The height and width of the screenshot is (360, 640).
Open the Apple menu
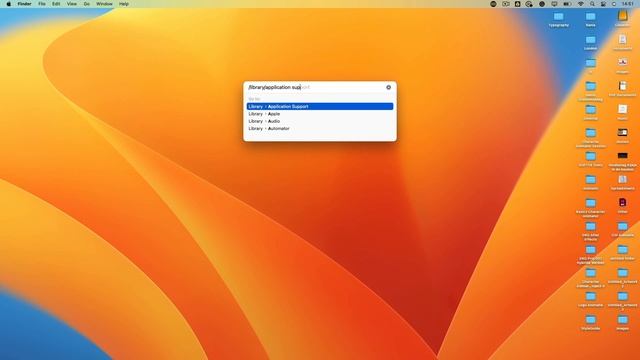coord(9,4)
